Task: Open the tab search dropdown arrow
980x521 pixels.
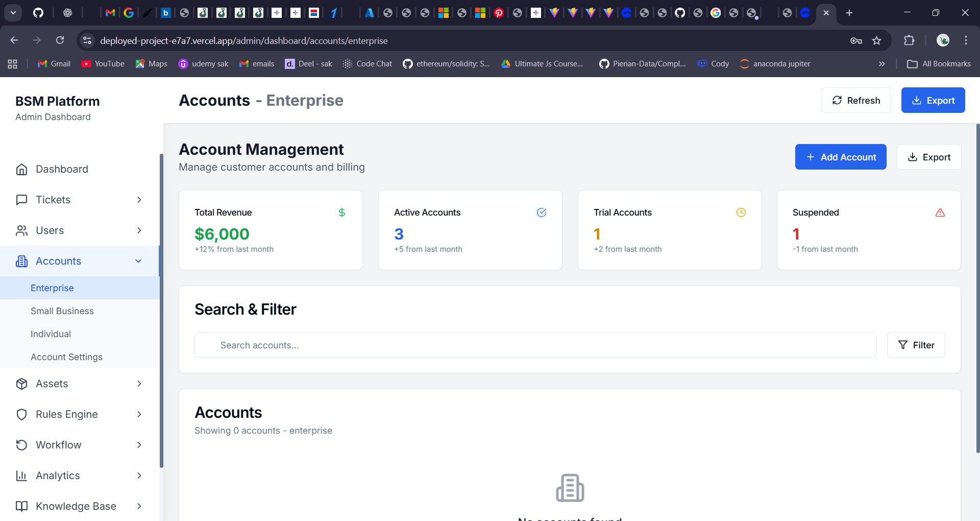Action: pos(13,13)
